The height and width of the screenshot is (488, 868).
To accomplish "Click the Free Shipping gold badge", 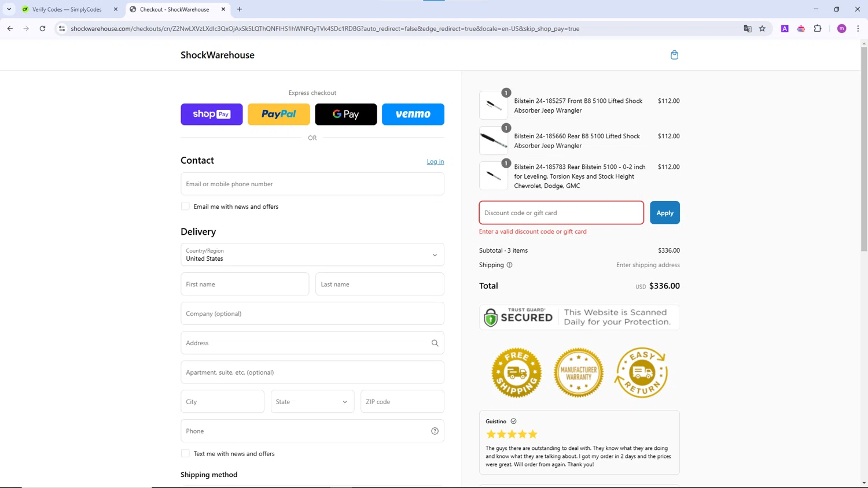I will pos(516,372).
